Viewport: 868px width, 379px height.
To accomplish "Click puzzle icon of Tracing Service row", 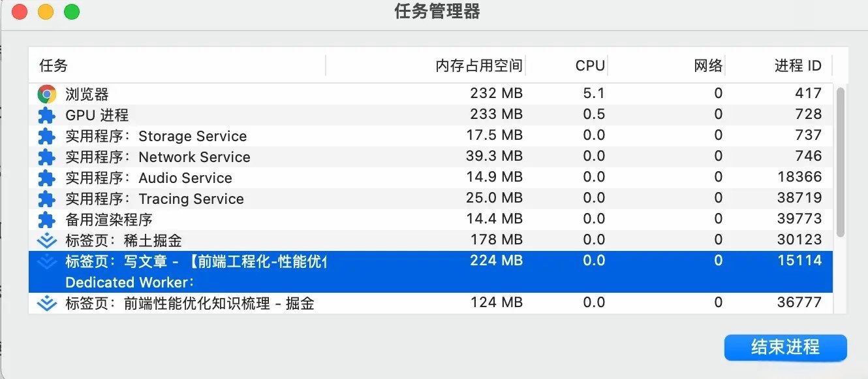I will pos(46,199).
